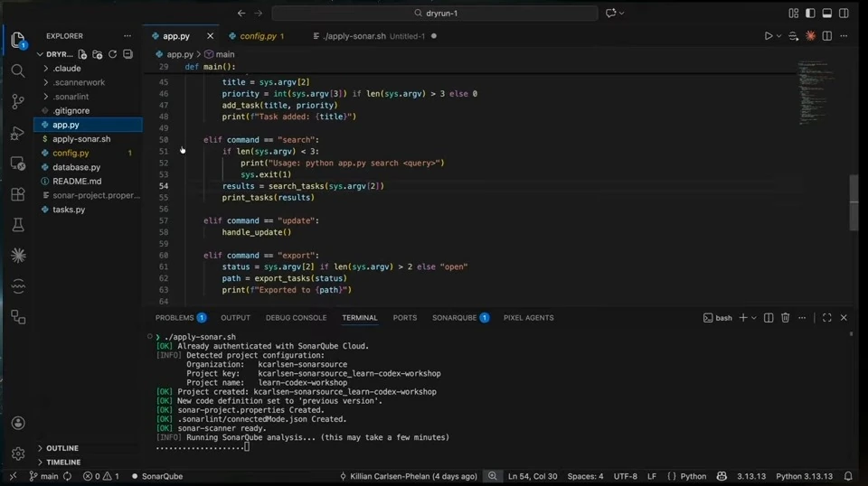868x486 pixels.
Task: Change Spaces: 4 indentation setting
Action: coord(585,476)
